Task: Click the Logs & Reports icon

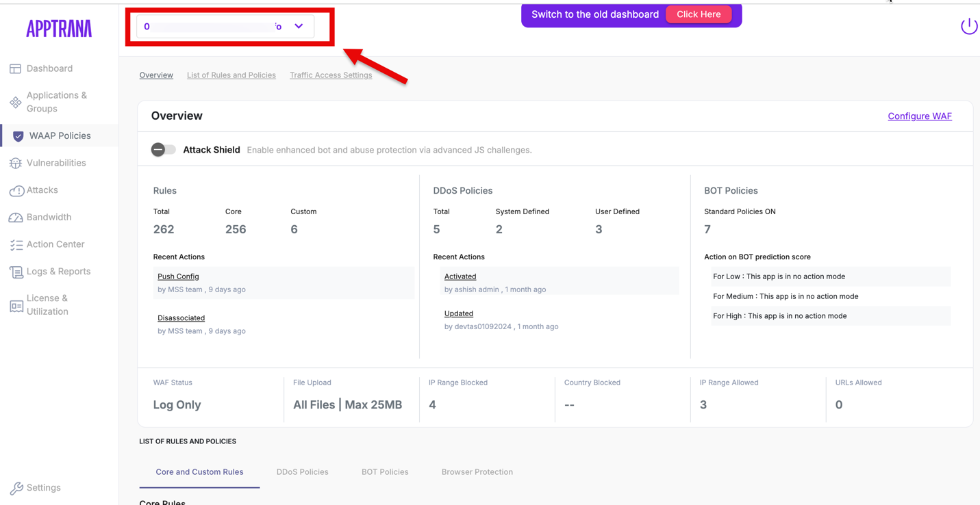Action: [x=16, y=272]
